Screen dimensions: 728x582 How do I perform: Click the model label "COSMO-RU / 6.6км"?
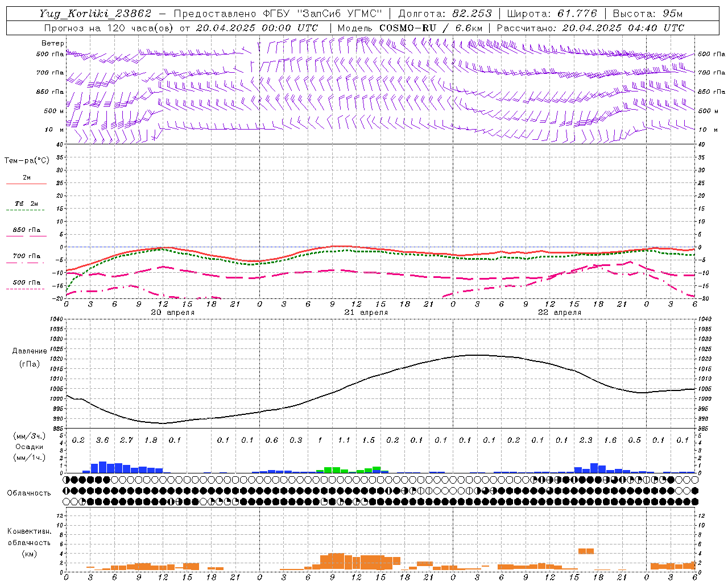[x=431, y=28]
